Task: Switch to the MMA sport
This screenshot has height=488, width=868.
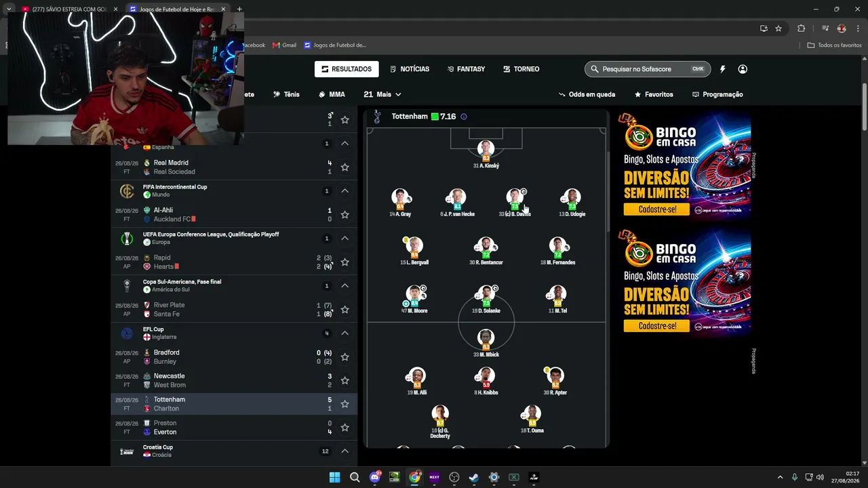Action: (332, 95)
